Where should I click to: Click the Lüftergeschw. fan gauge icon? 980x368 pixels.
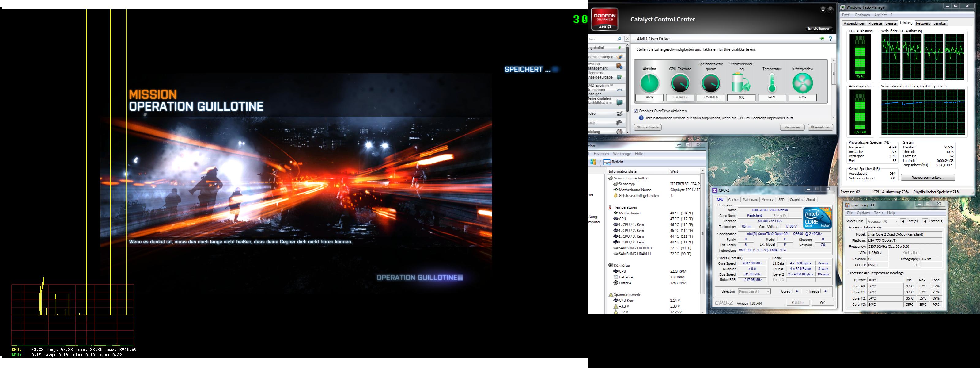802,83
